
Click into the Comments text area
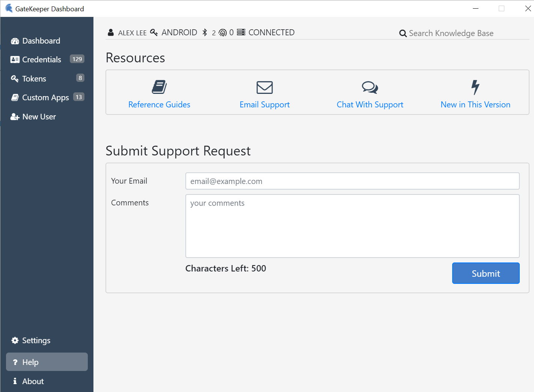[352, 226]
